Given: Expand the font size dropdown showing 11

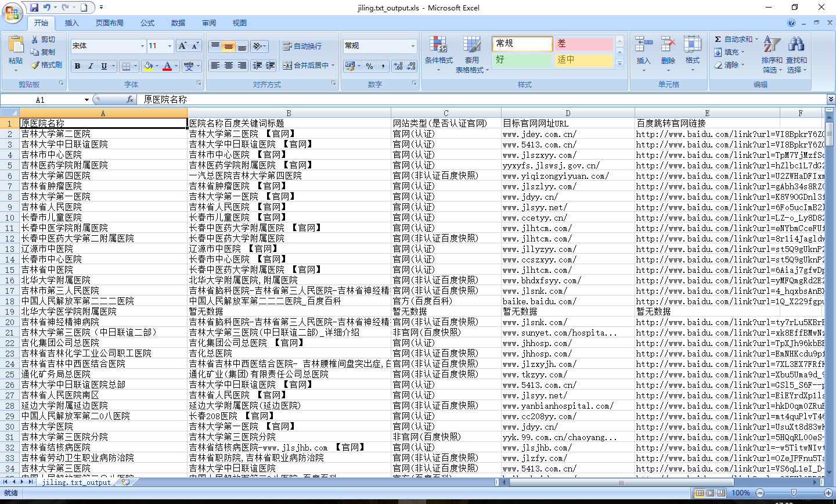Looking at the screenshot, I should (170, 46).
